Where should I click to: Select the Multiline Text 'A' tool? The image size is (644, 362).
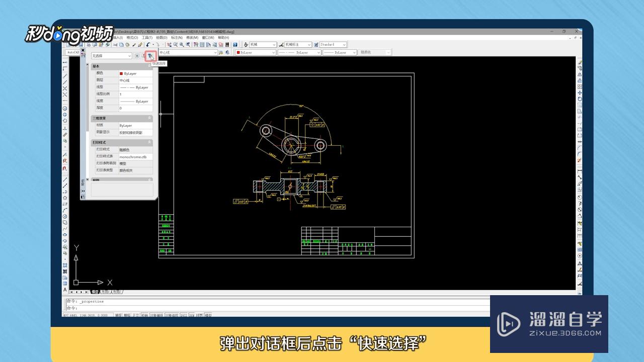point(65,290)
